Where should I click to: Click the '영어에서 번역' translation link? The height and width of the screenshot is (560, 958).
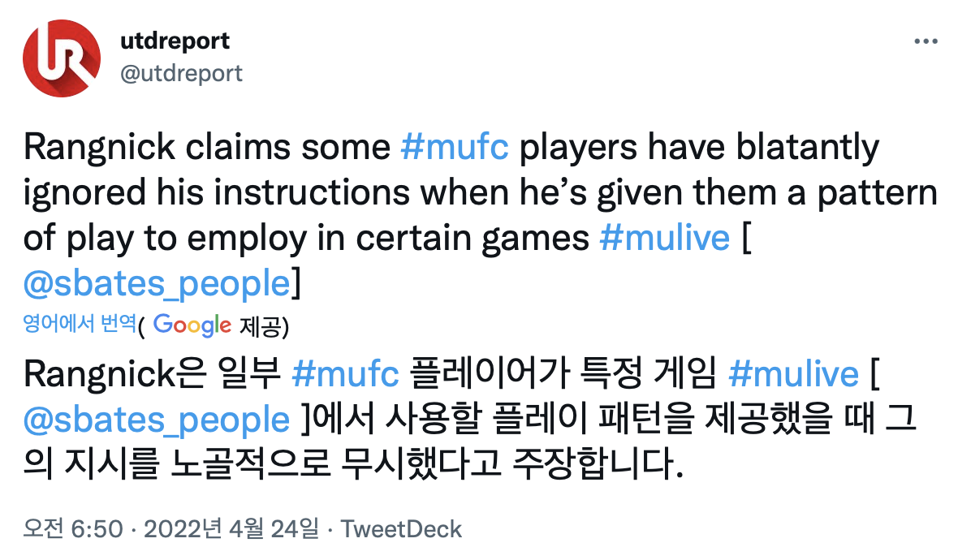click(x=79, y=325)
